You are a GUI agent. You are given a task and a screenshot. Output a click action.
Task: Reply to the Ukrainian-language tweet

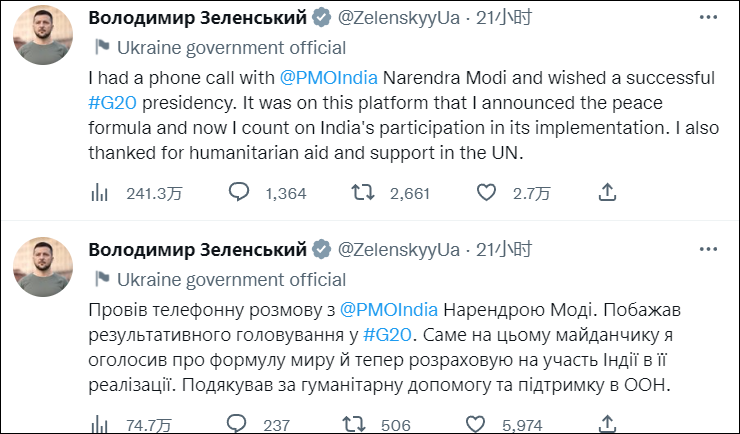point(239,425)
